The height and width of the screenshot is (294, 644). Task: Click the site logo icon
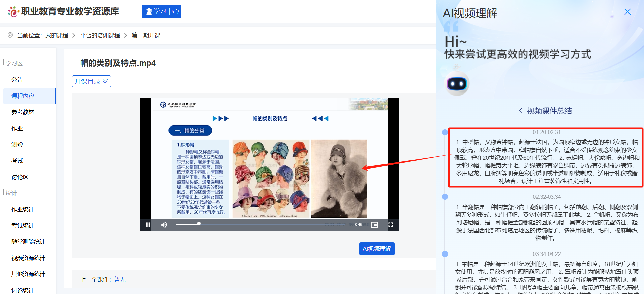pyautogui.click(x=13, y=12)
